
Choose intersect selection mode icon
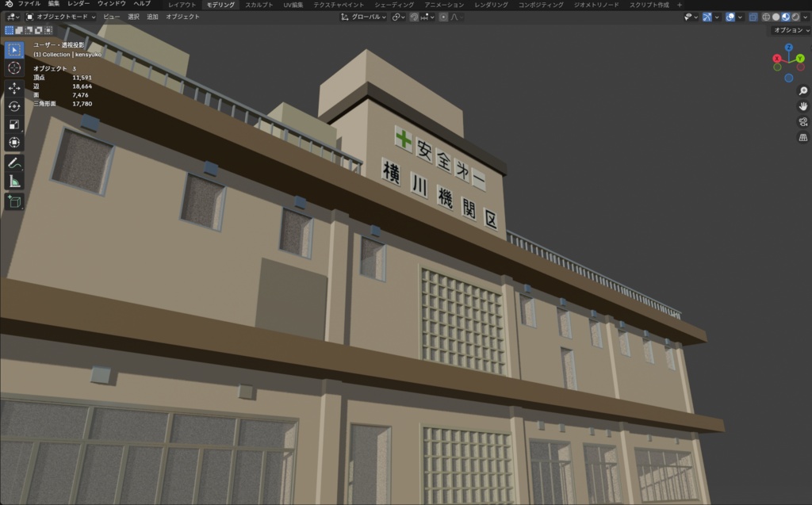pos(48,31)
